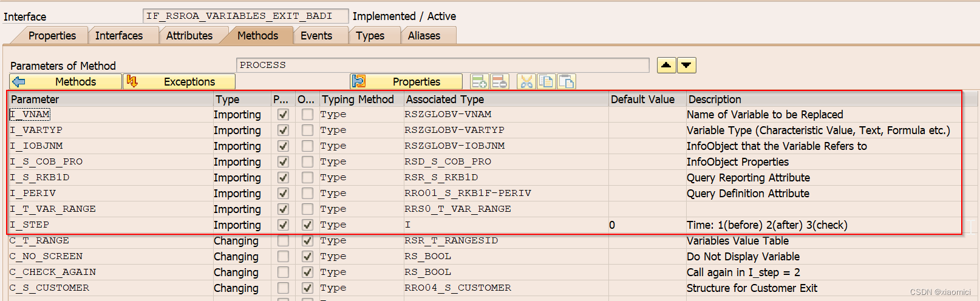Go to next method with down arrow
This screenshot has height=301, width=980.
tap(687, 65)
